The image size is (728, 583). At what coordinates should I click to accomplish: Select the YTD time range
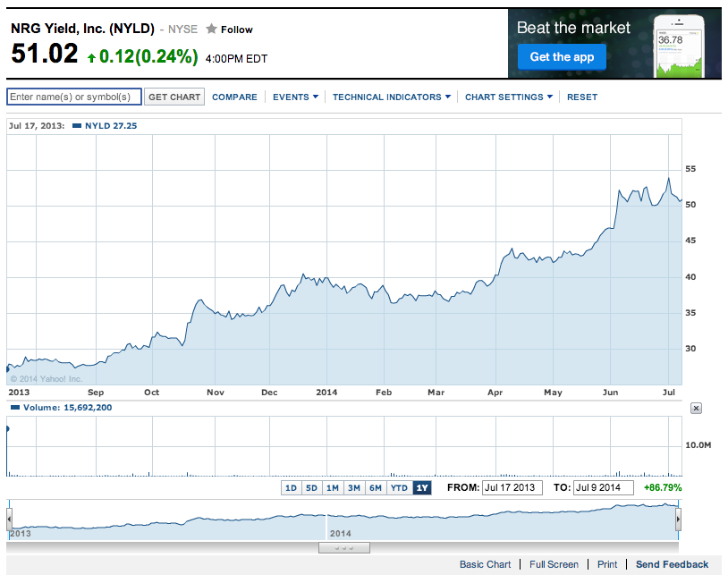click(399, 488)
